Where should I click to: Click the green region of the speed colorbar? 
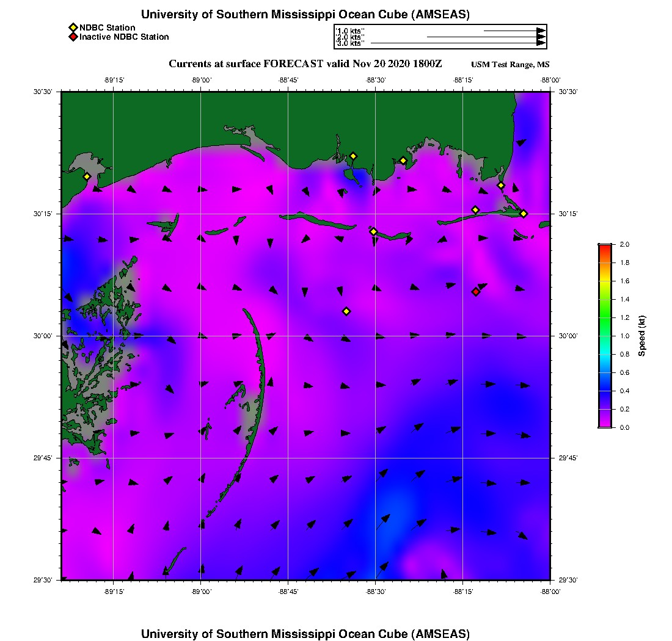pyautogui.click(x=605, y=317)
